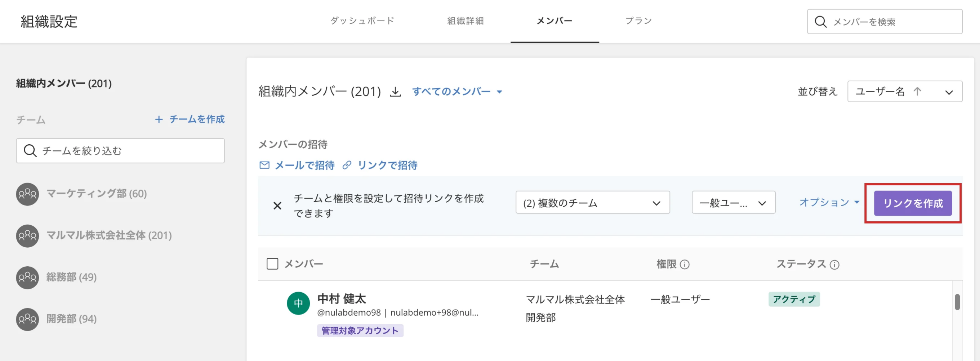Click the 組織設定 page title
980x361 pixels.
pos(49,21)
